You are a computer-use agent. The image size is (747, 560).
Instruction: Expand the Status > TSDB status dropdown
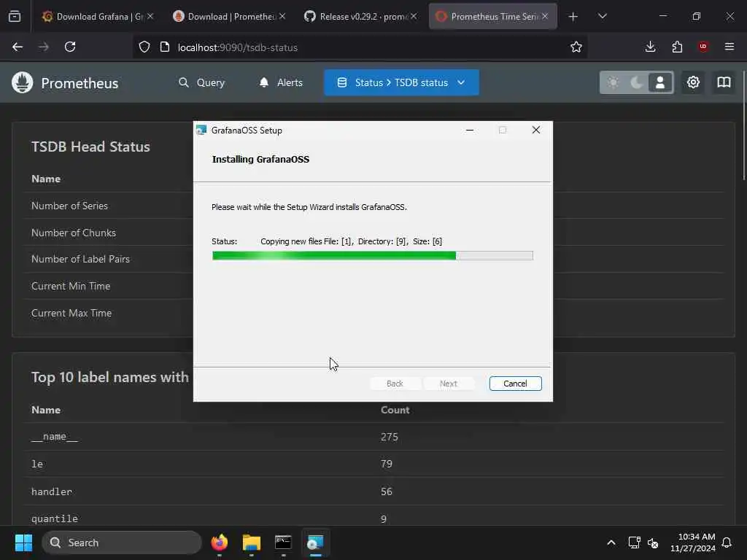tap(401, 82)
